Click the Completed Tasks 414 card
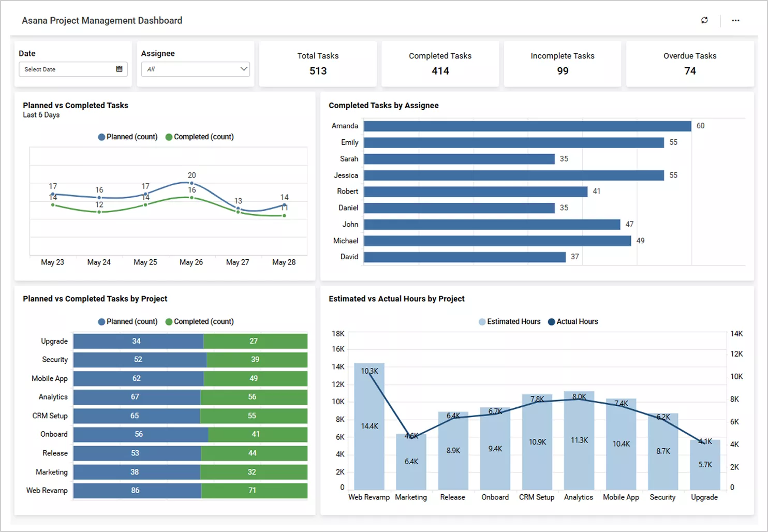The height and width of the screenshot is (532, 768). point(440,64)
